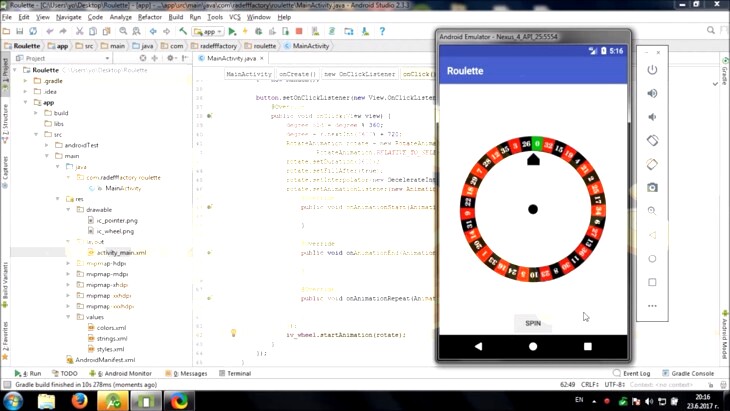The height and width of the screenshot is (411, 730).
Task: Raise emulator volume with volume up icon
Action: tap(652, 94)
